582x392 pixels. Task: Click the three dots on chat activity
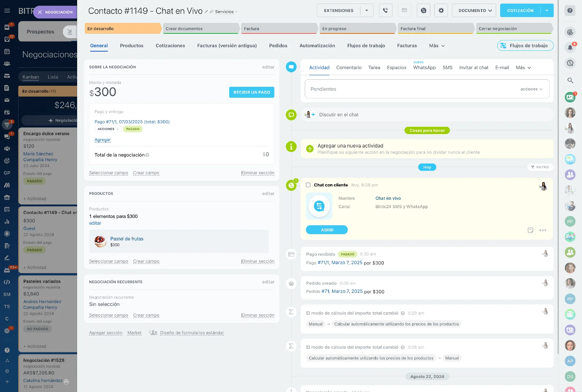pyautogui.click(x=543, y=230)
